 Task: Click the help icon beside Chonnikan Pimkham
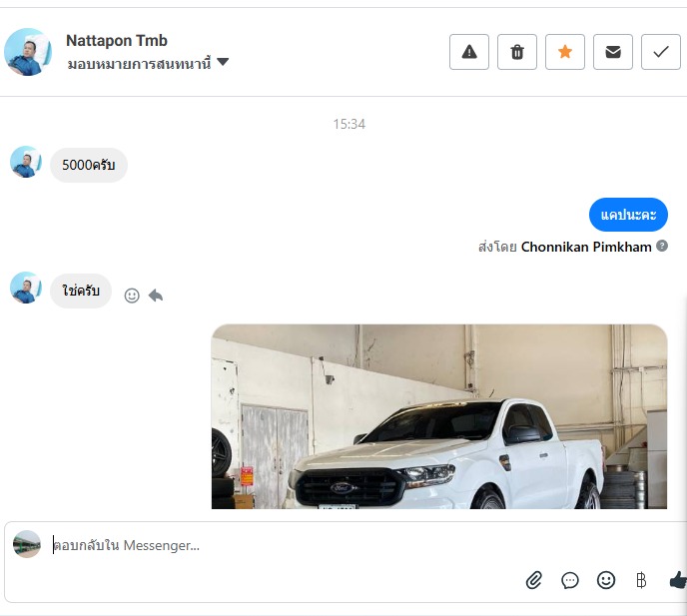point(662,246)
